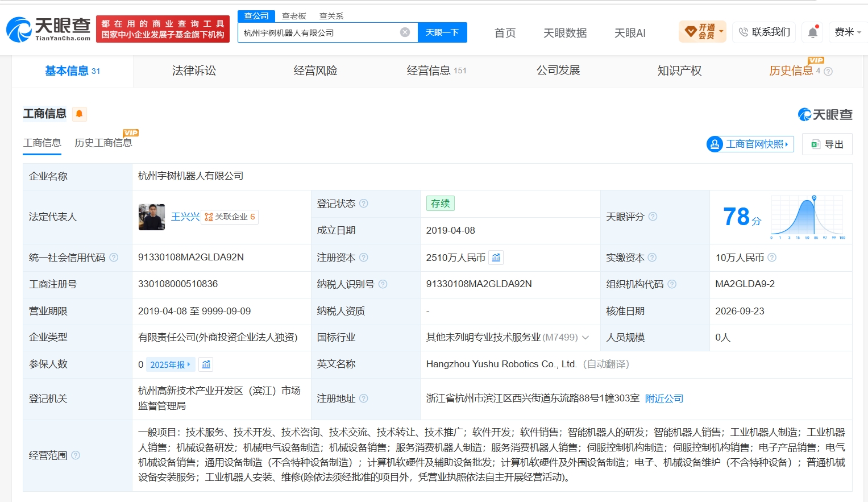Open the 附近公司 link

pos(664,399)
